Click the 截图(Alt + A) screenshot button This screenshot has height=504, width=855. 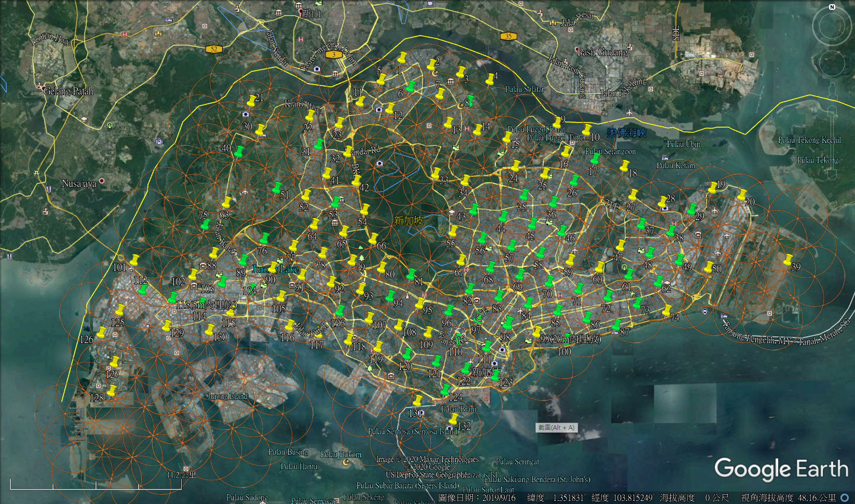click(x=556, y=428)
